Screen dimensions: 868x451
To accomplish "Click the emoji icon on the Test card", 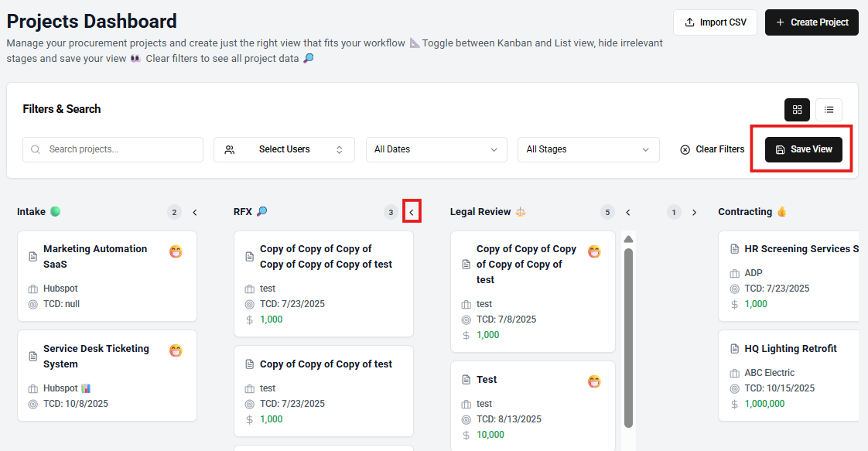I will (594, 381).
